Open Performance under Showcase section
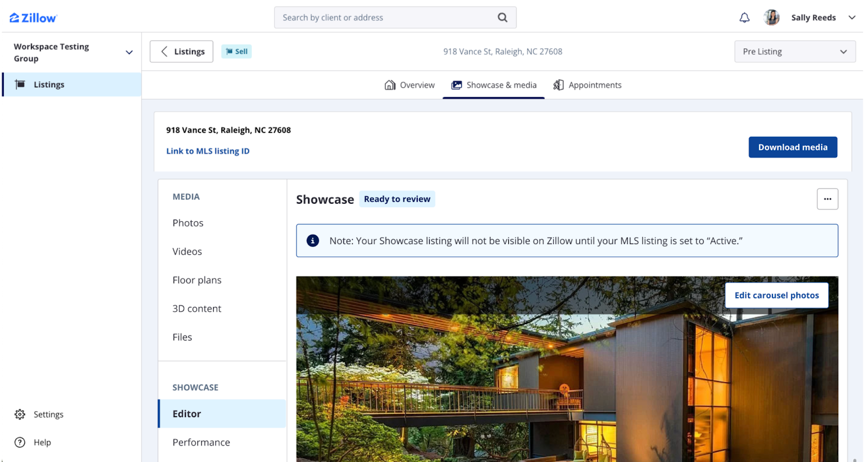868x462 pixels. pyautogui.click(x=201, y=442)
